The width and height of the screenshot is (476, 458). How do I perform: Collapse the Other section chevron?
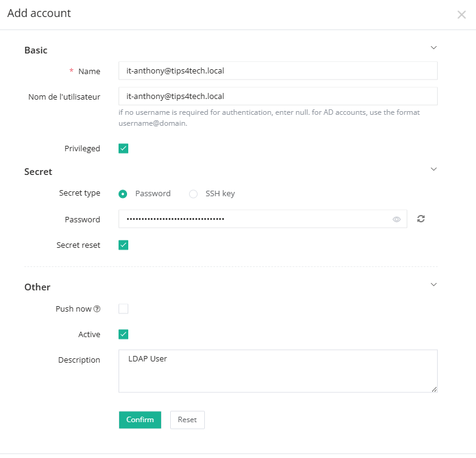(x=433, y=284)
